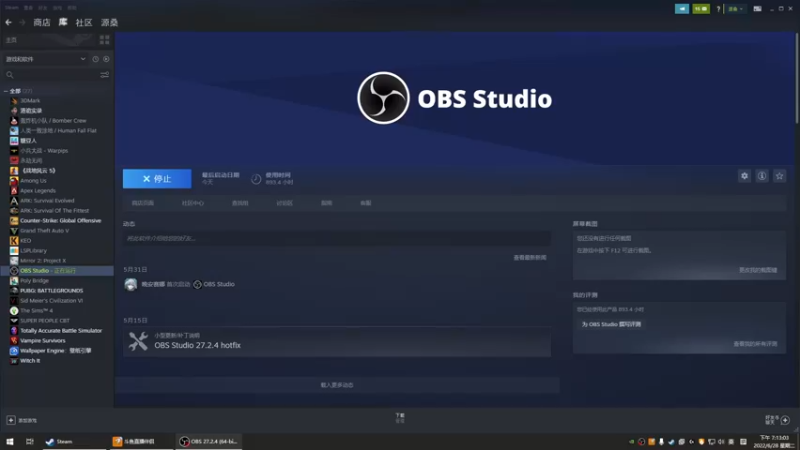Image resolution: width=800 pixels, height=450 pixels.
Task: Collapse the 全部 games category
Action: [6, 91]
